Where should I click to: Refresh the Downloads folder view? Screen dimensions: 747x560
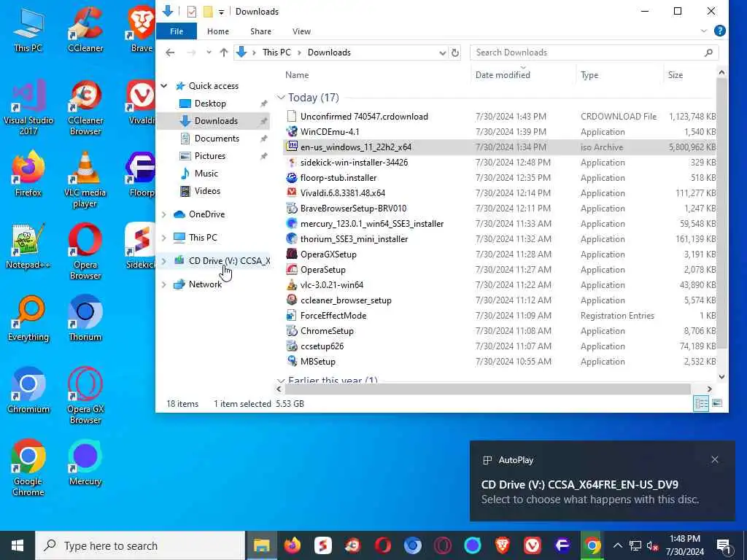point(455,52)
